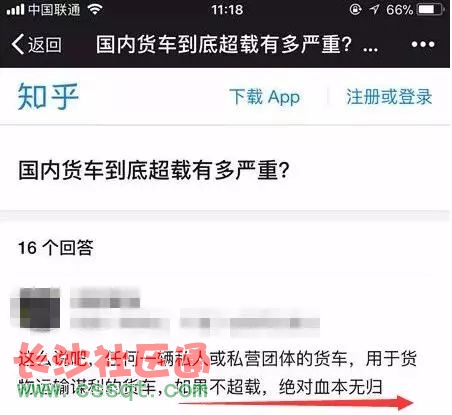Image resolution: width=452 pixels, height=415 pixels.
Task: Tap the 返回 text label
Action: pos(44,44)
